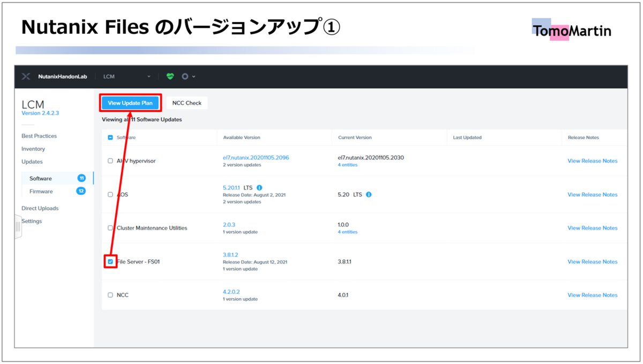Click the Firmware count badge 12
The width and height of the screenshot is (643, 364).
(81, 191)
